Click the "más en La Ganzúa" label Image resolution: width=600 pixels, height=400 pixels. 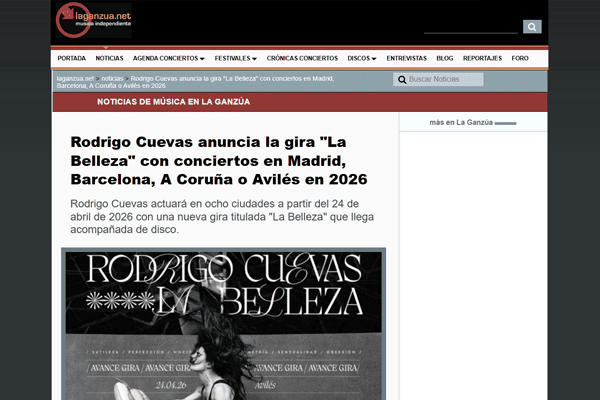point(461,122)
